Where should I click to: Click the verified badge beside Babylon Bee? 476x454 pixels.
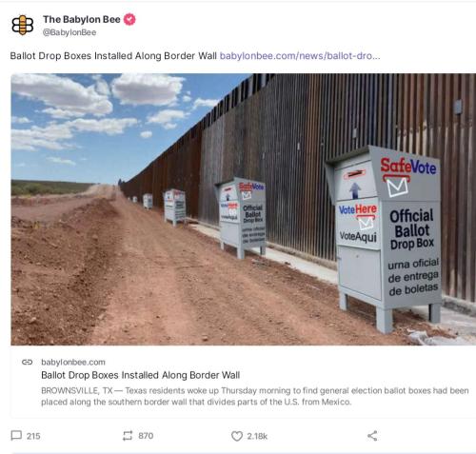(129, 19)
